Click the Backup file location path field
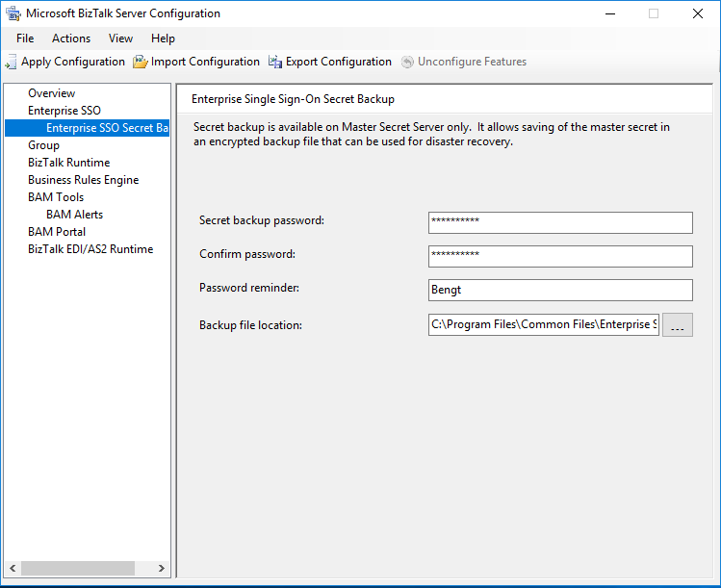The width and height of the screenshot is (721, 588). [544, 324]
